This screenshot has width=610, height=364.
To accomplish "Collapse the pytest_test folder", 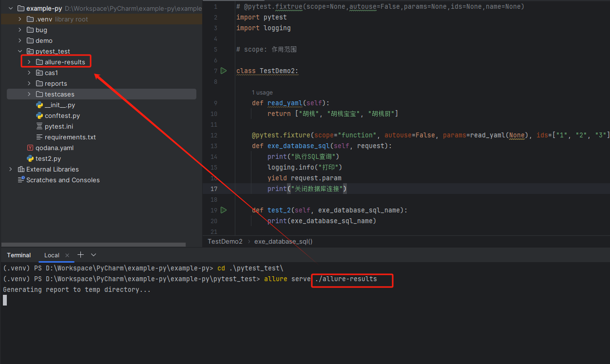I will click(x=20, y=51).
